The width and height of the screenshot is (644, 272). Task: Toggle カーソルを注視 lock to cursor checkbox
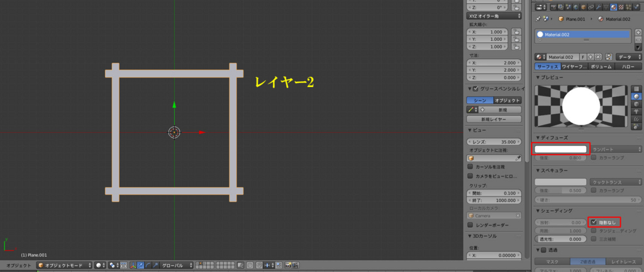(470, 167)
